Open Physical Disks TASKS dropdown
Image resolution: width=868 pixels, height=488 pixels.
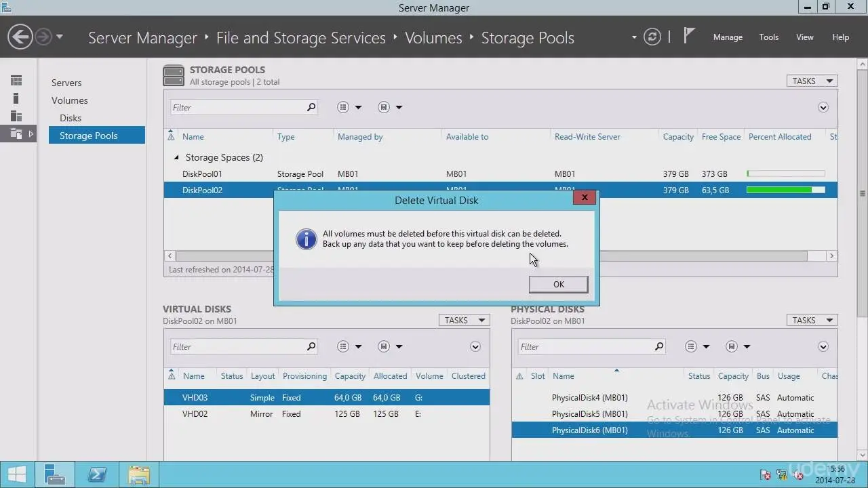point(812,320)
